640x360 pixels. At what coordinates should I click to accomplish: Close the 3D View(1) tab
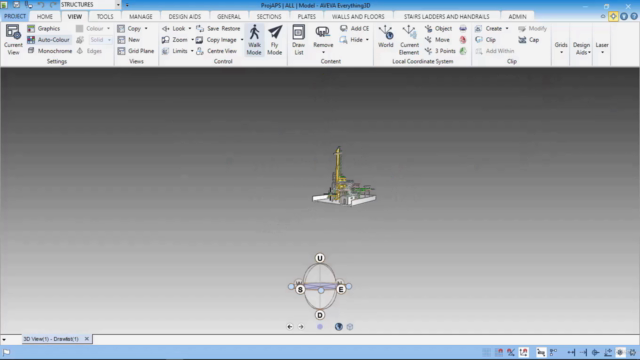(x=87, y=339)
